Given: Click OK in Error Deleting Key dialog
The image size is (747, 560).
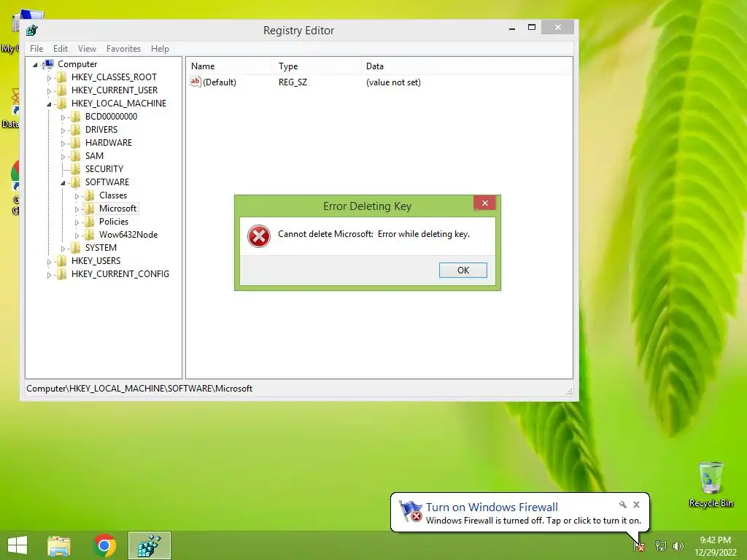Looking at the screenshot, I should [x=462, y=270].
